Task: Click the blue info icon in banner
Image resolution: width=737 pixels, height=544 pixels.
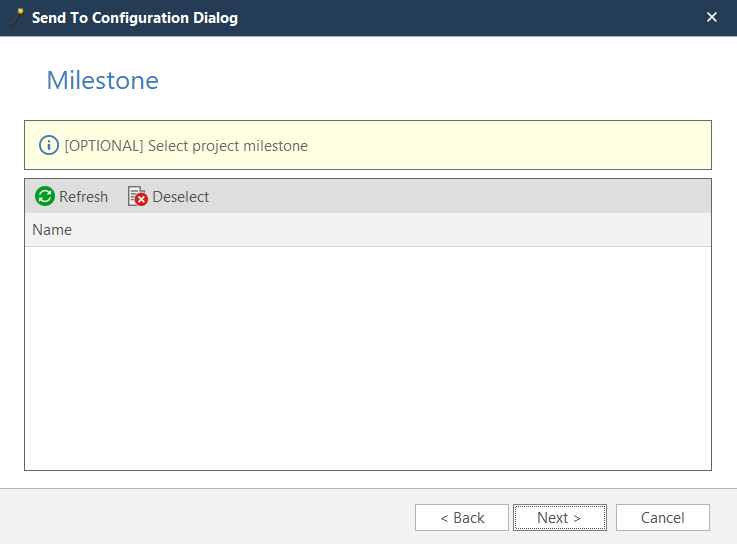Action: point(49,146)
